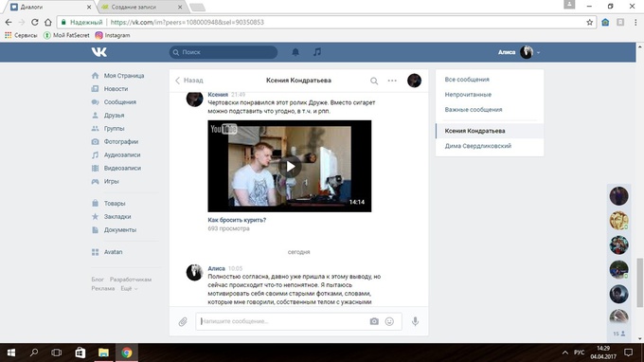This screenshot has height=362, width=644.
Task: Show hidden system tray icons arrow
Action: [x=565, y=353]
